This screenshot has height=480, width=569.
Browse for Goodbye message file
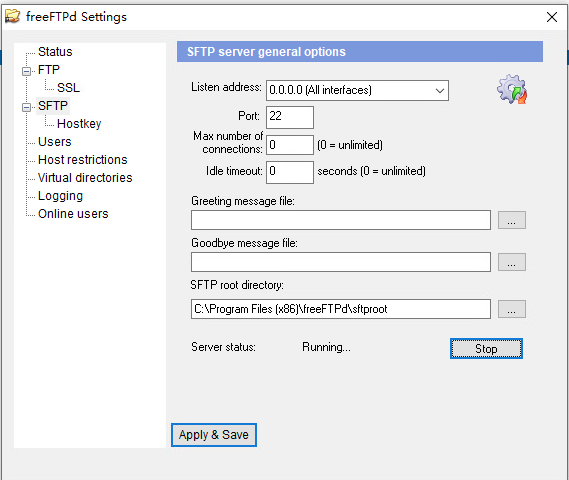coord(512,262)
